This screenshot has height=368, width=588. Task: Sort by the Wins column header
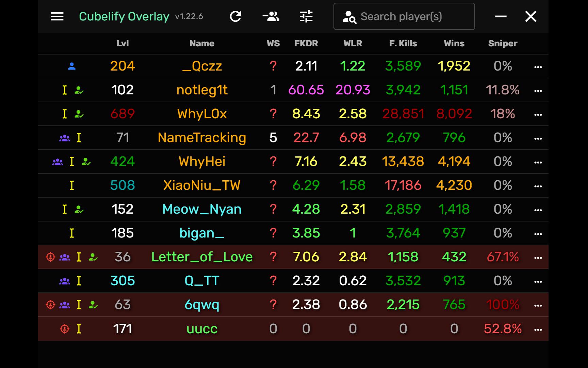point(454,43)
